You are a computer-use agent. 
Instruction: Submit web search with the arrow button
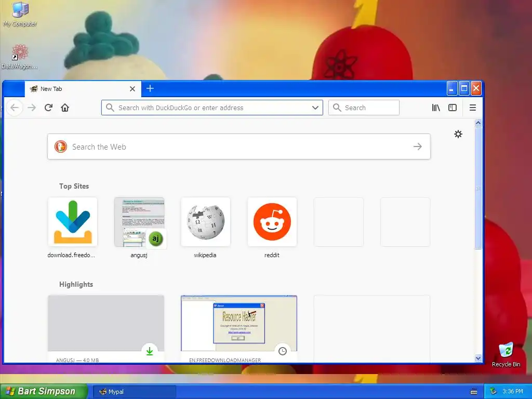click(x=418, y=147)
